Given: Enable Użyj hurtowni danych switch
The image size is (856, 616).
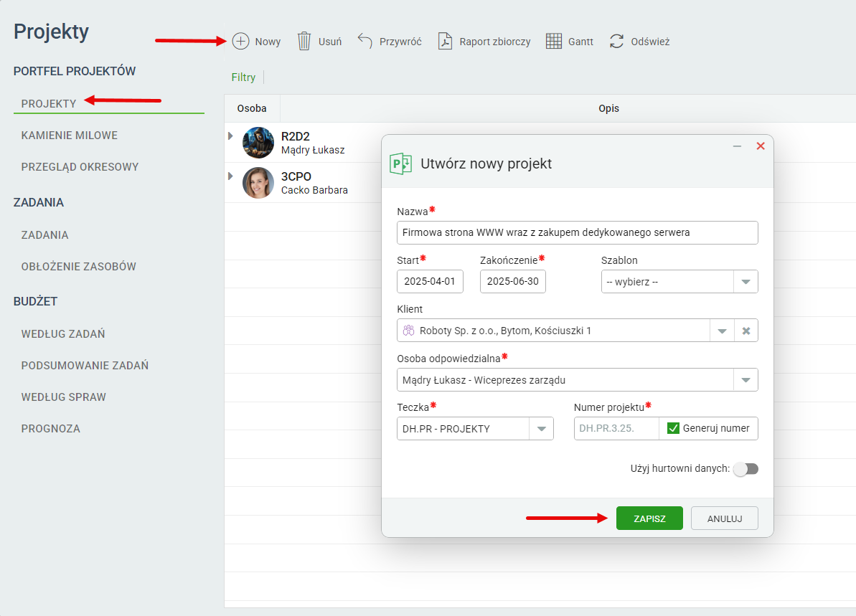Looking at the screenshot, I should click(x=746, y=469).
